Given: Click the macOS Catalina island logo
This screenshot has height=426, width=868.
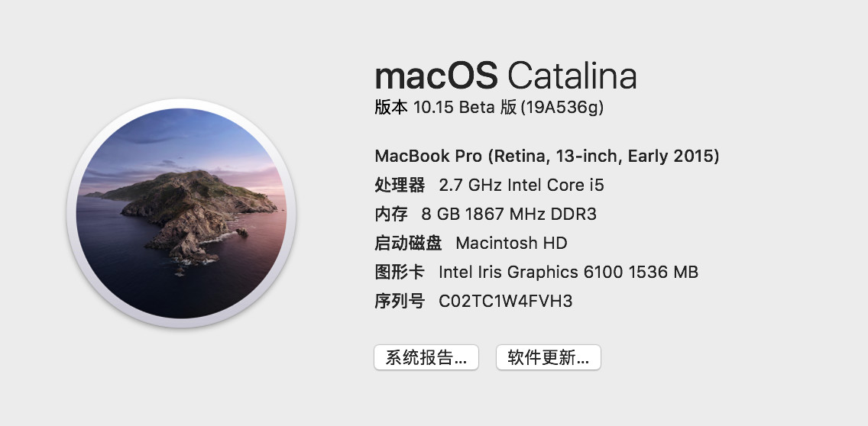Looking at the screenshot, I should 182,213.
